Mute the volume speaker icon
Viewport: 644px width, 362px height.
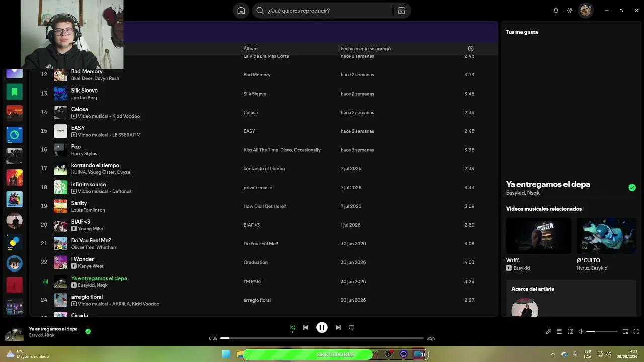[x=581, y=331]
